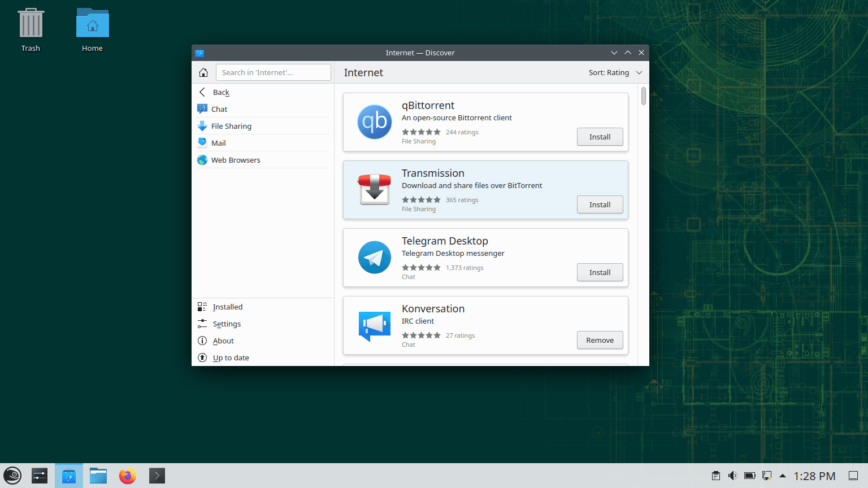Click the Telegram 1,373 ratings text
This screenshot has height=488, width=868.
465,268
